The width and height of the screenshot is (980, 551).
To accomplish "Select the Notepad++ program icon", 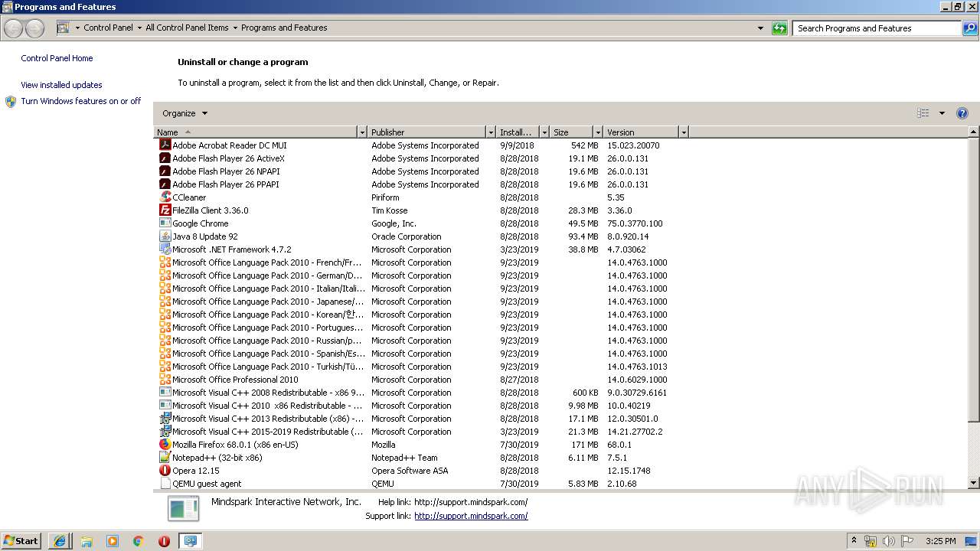I will tap(165, 458).
